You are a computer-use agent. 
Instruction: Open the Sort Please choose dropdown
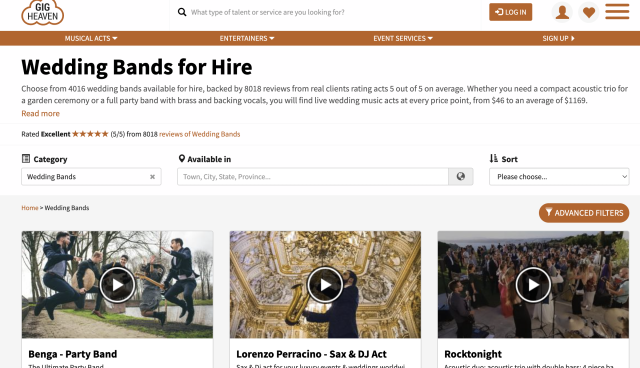coord(559,177)
